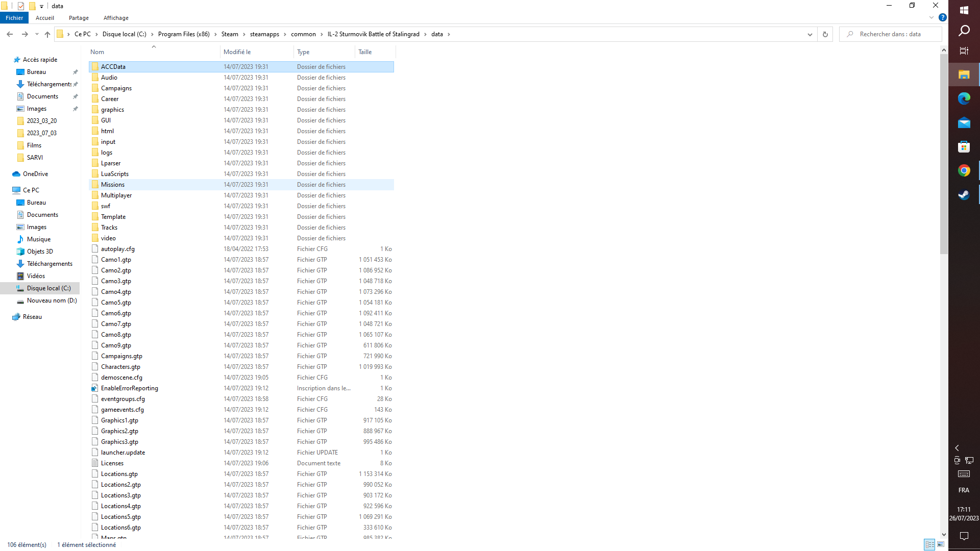Open the Accueil ribbon tab

point(45,18)
